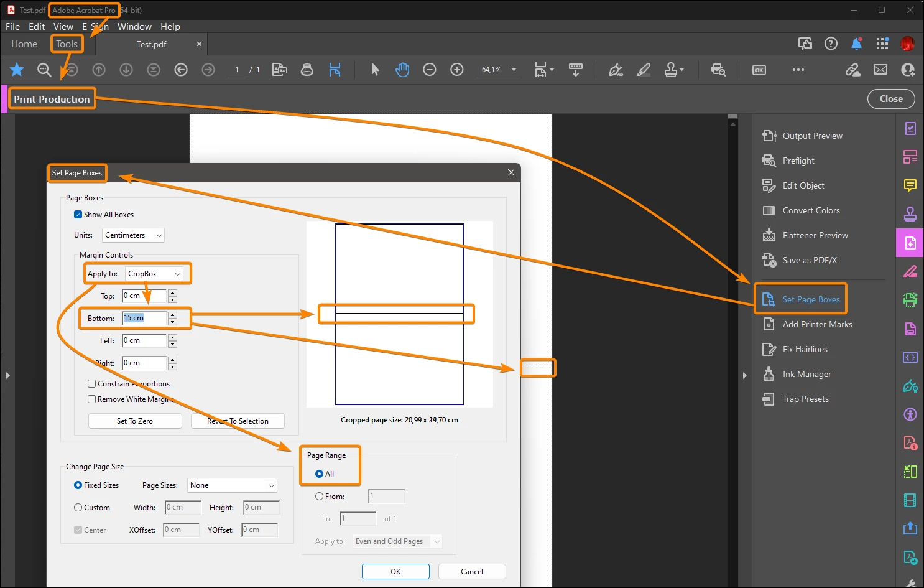Click the envelope send by email icon
Viewport: 924px width, 588px height.
(x=880, y=70)
